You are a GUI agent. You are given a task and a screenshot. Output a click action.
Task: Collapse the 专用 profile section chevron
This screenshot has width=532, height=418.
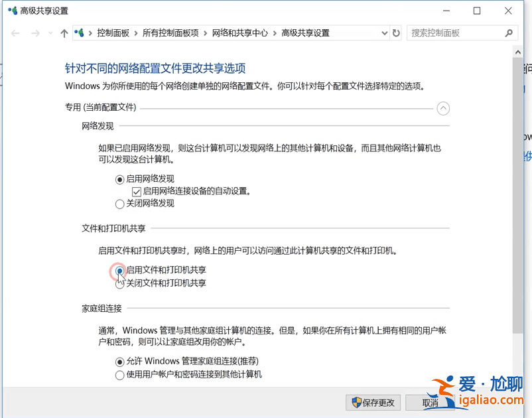coord(443,108)
